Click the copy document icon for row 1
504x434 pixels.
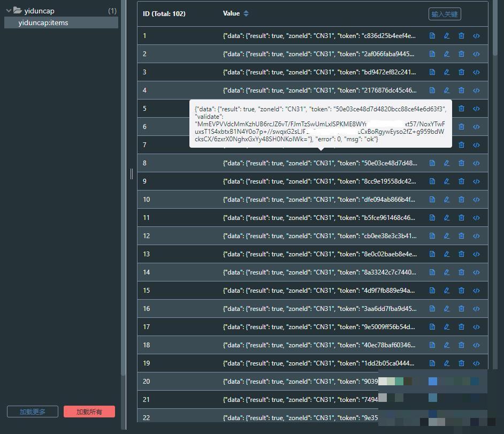click(432, 36)
